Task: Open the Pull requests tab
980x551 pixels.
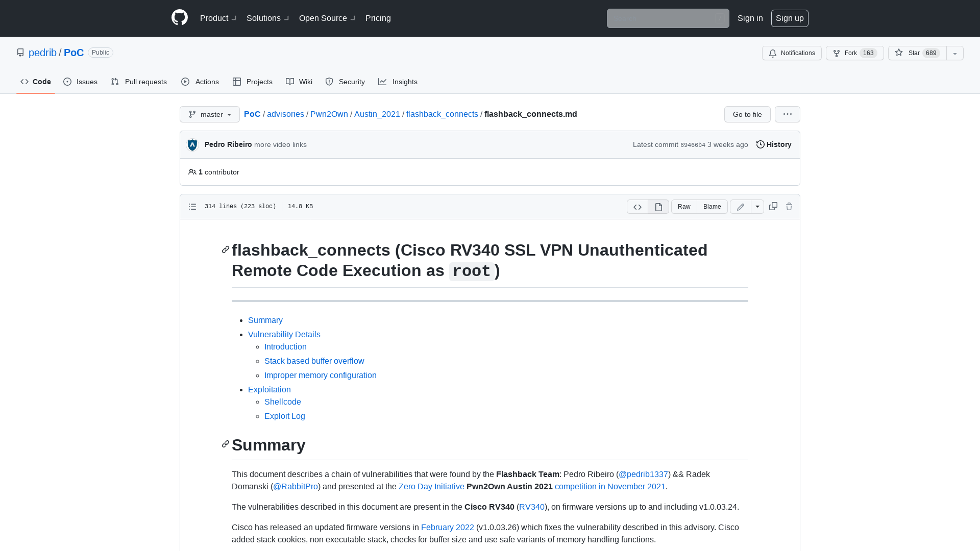Action: point(139,82)
